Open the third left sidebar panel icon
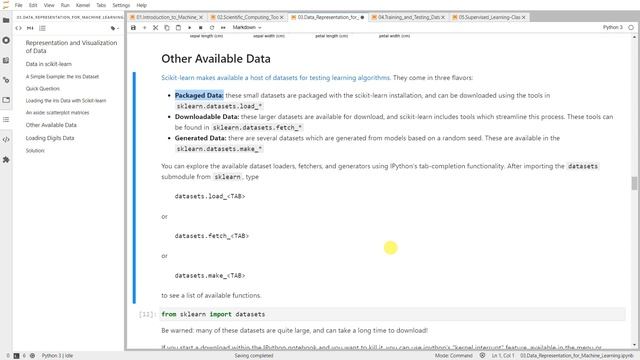Screen dimensions: 640x360 coord(6,60)
